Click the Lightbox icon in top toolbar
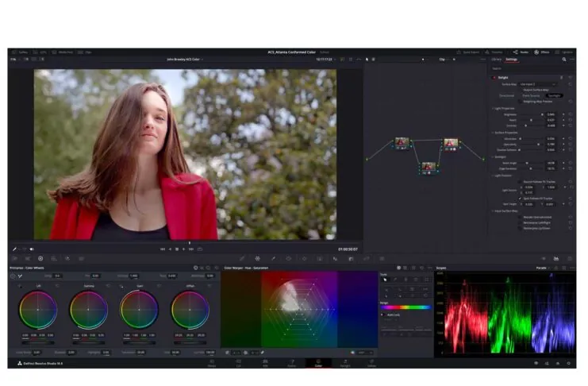The width and height of the screenshot is (588, 386). coord(563,52)
